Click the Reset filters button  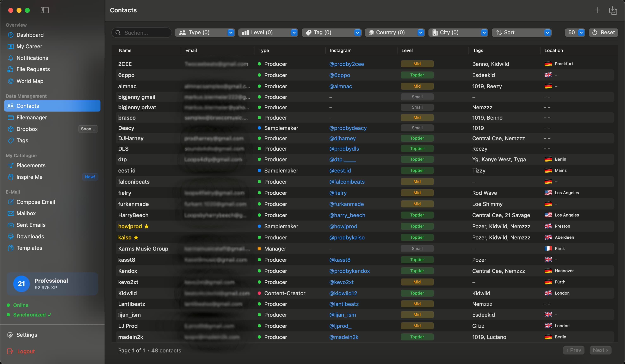coord(604,32)
